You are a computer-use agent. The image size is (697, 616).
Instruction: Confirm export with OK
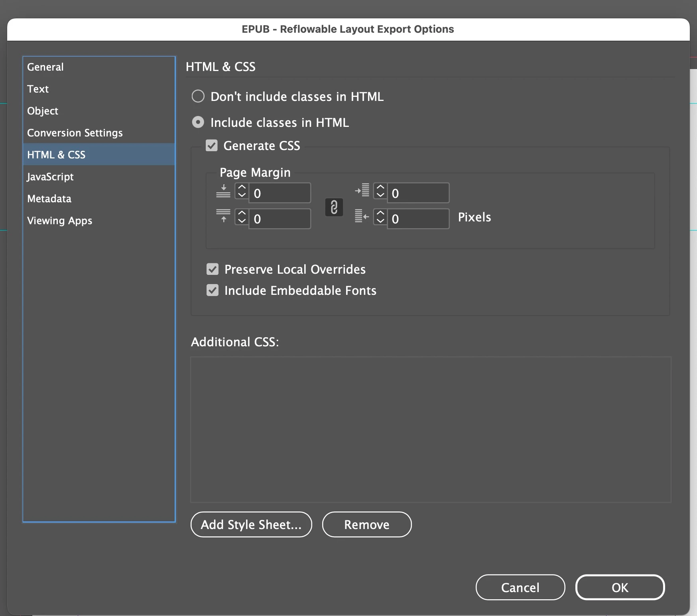(620, 587)
